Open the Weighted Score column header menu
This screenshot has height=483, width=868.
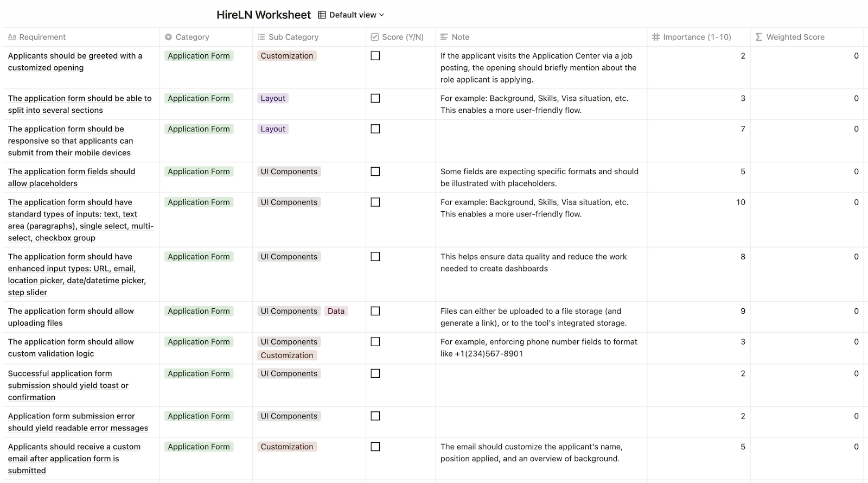[795, 37]
